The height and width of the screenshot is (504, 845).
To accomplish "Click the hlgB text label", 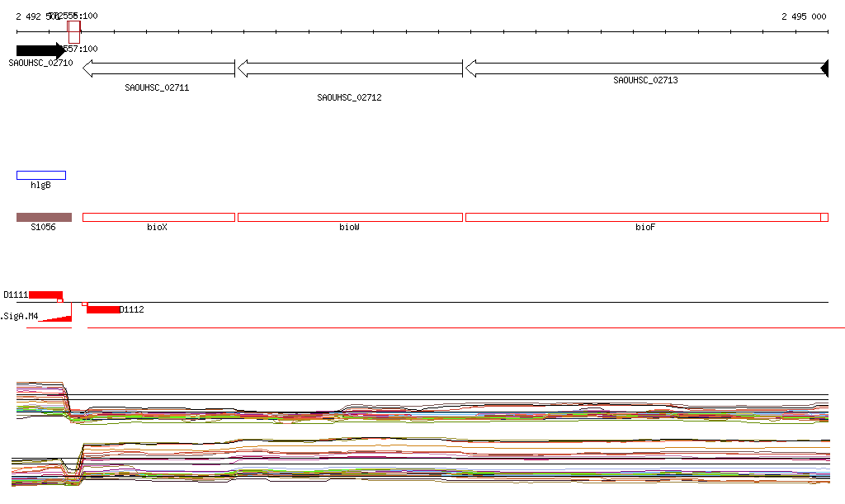I will tap(40, 185).
